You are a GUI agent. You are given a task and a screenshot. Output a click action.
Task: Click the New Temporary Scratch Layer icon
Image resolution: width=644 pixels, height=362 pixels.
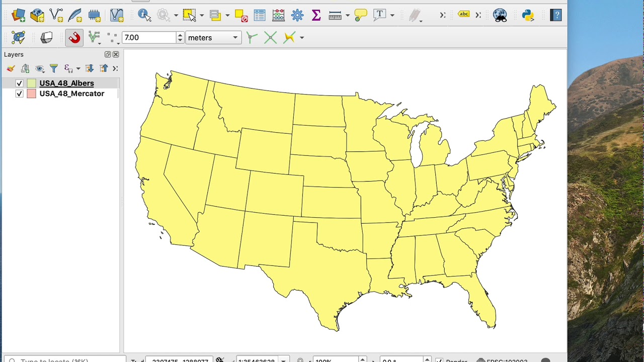95,15
